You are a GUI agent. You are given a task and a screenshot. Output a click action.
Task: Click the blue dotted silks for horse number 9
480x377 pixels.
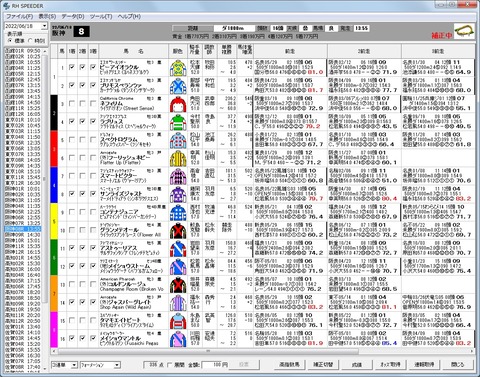[x=178, y=212]
